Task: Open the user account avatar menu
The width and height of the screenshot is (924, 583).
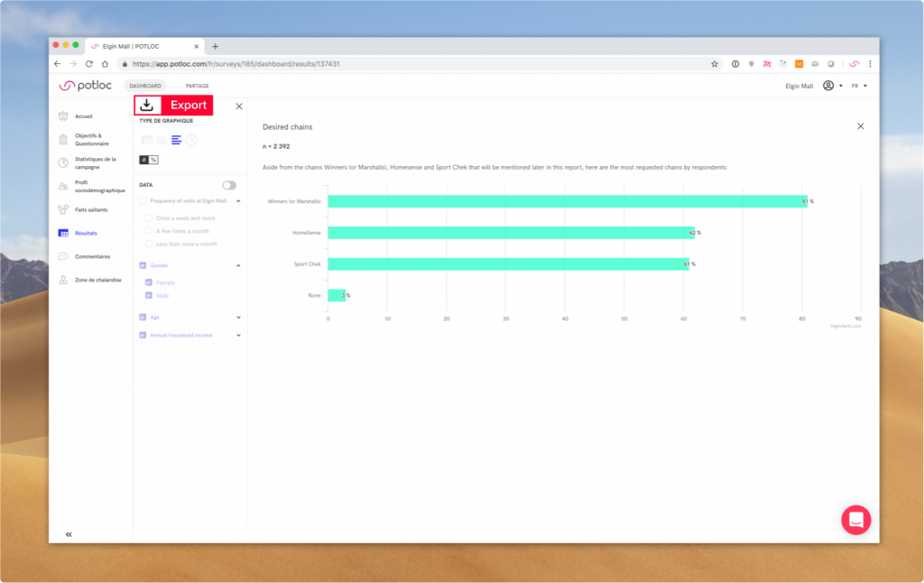Action: point(828,86)
